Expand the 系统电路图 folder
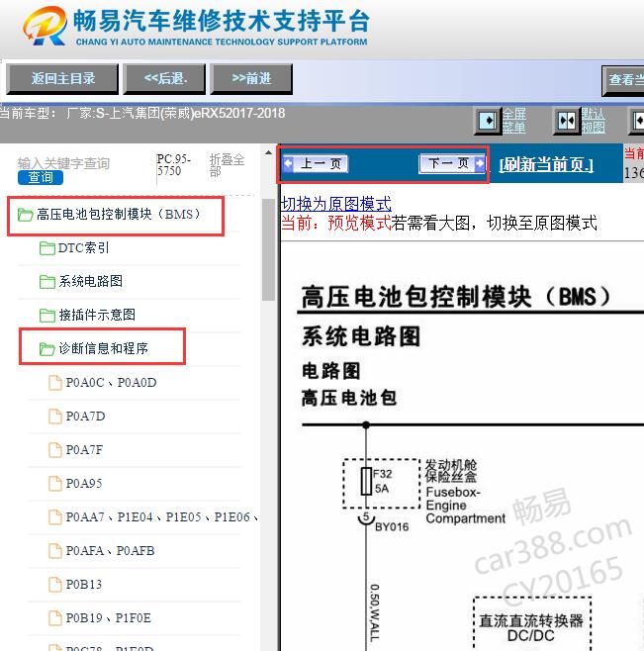 (91, 282)
